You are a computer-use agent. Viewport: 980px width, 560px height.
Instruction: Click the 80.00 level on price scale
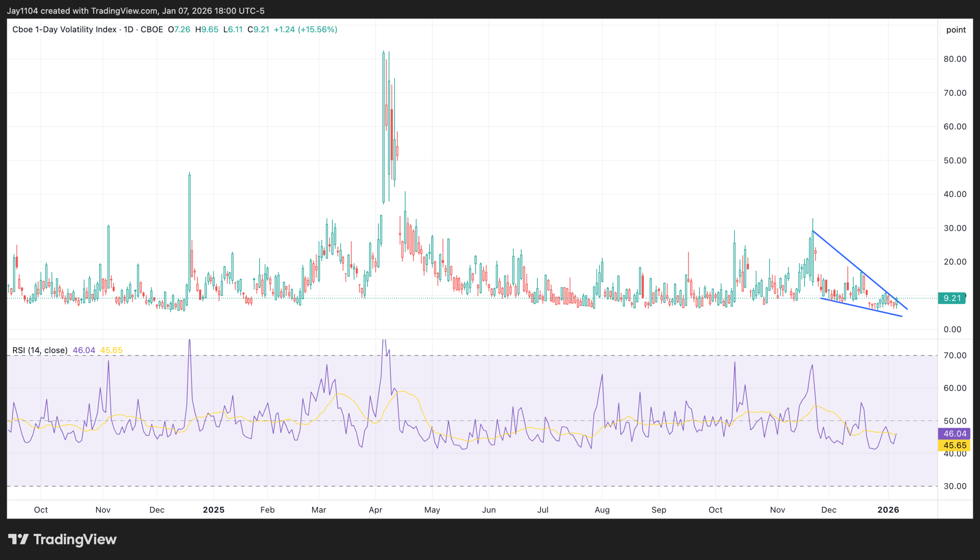[955, 59]
